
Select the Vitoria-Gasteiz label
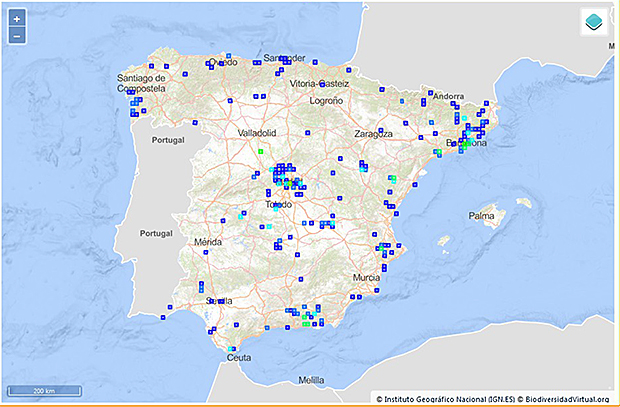pos(317,84)
